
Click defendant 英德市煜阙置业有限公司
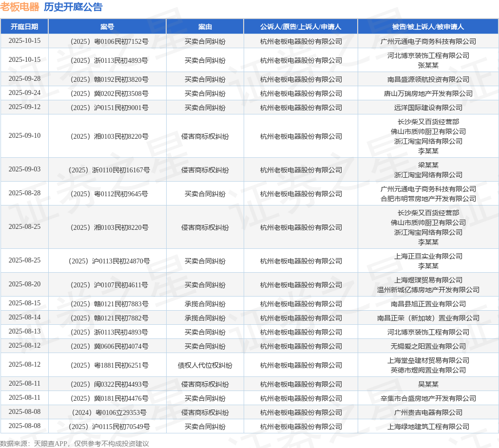pyautogui.click(x=428, y=370)
